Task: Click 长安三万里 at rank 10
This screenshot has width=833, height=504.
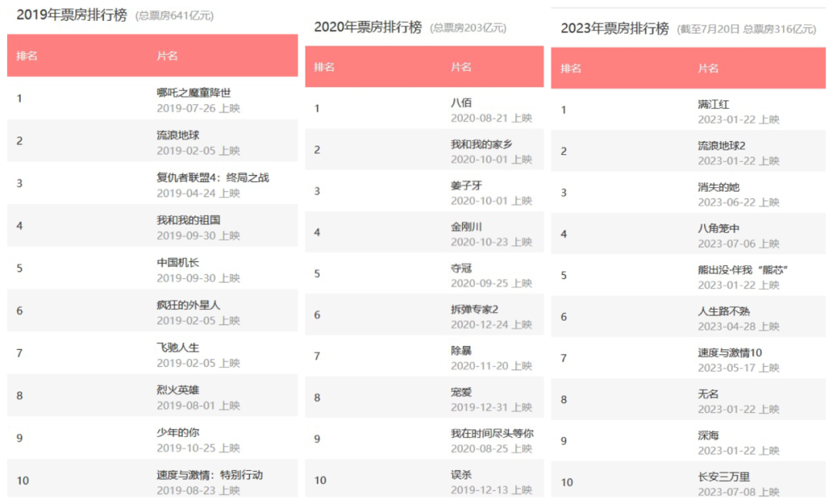Action: pyautogui.click(x=723, y=477)
